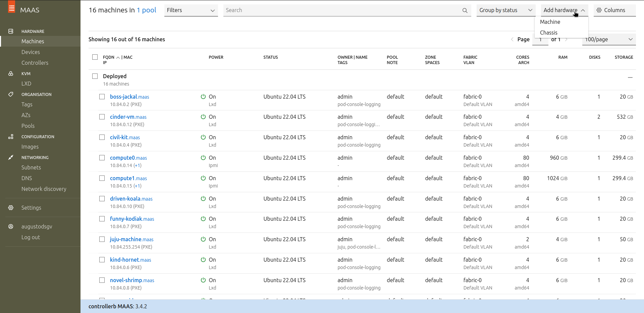Open the Columns selector
This screenshot has width=644, height=313.
pos(614,10)
